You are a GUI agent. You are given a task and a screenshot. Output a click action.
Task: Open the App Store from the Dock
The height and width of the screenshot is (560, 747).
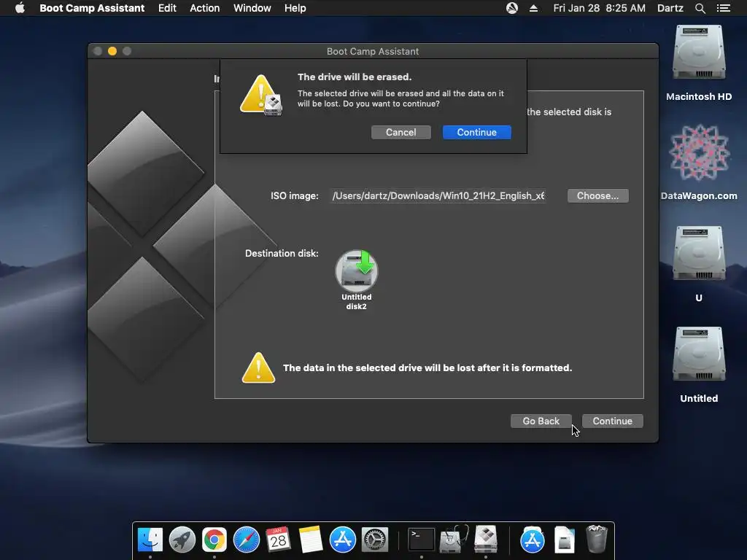click(343, 540)
